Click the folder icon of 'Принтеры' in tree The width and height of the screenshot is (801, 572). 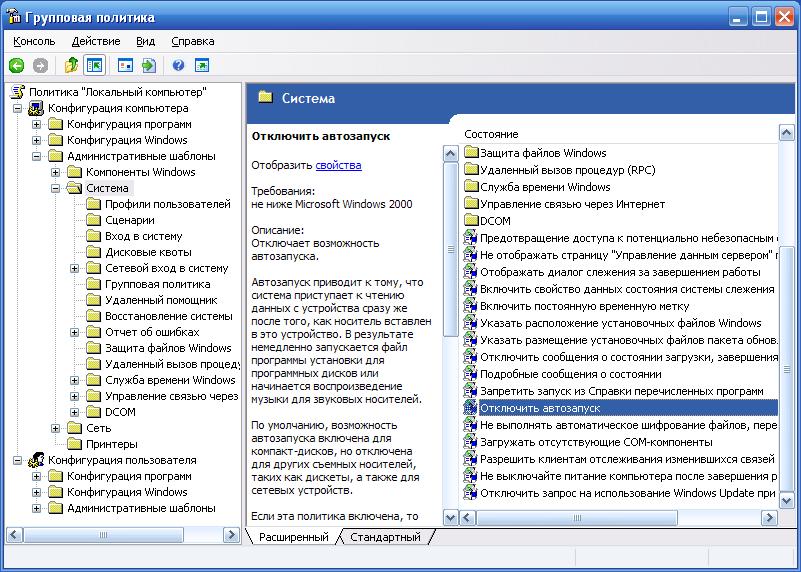coord(75,444)
